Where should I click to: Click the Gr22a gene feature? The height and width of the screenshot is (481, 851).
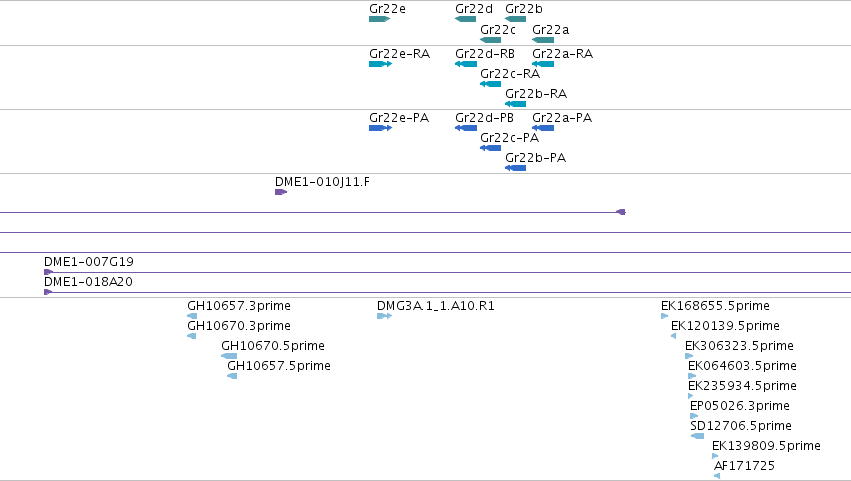543,40
